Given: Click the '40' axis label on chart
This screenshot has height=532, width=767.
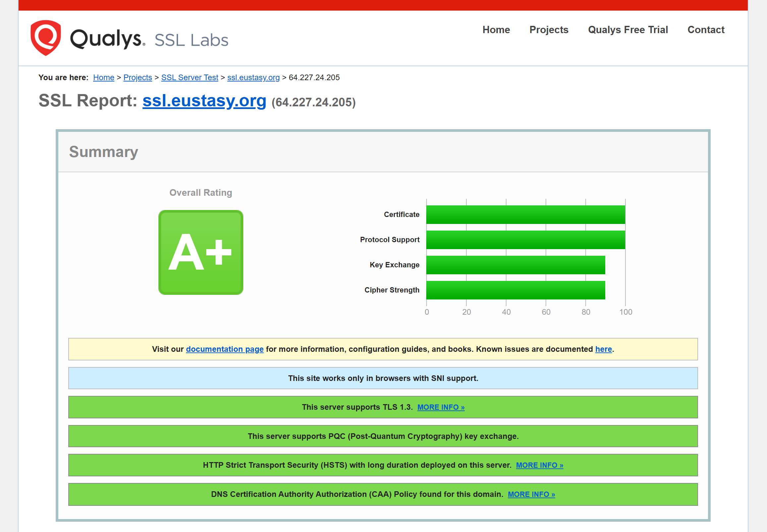Looking at the screenshot, I should (506, 312).
